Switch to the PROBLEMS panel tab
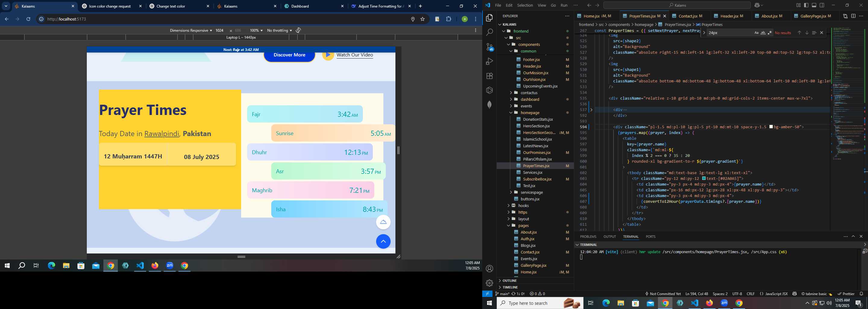Viewport: 868px width, 309px height. click(x=588, y=237)
